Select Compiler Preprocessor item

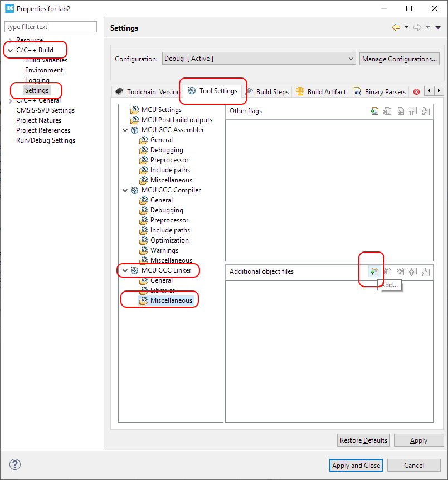coord(164,220)
